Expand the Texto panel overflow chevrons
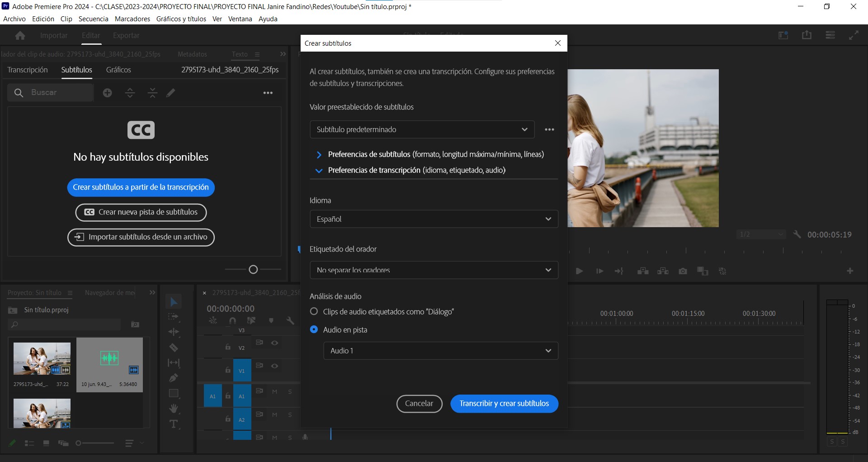This screenshot has width=868, height=462. (x=283, y=54)
